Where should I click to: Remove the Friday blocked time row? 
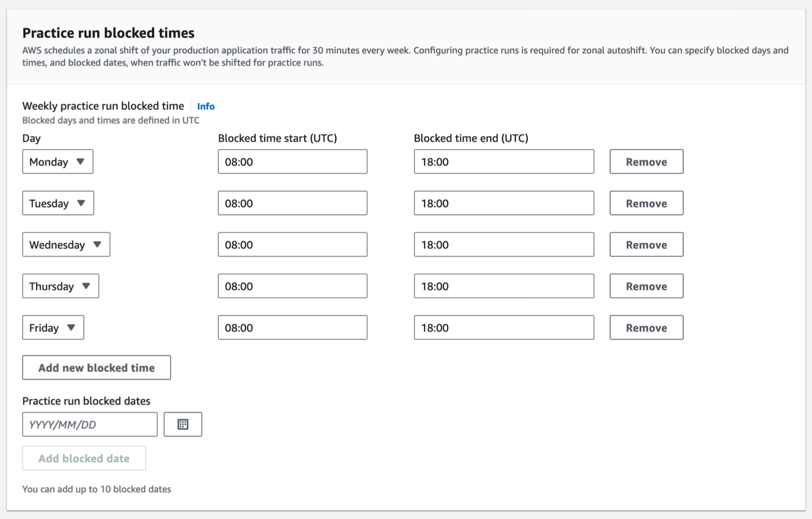point(647,328)
